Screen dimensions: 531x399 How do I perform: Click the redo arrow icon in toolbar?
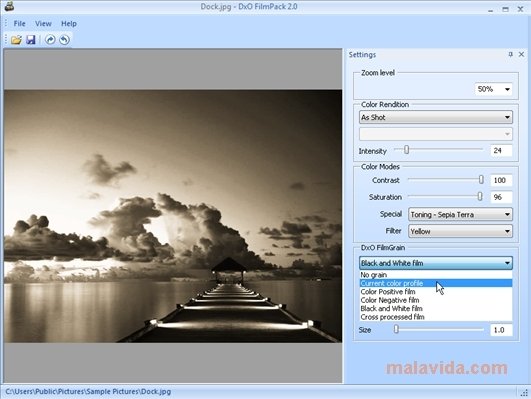click(50, 40)
